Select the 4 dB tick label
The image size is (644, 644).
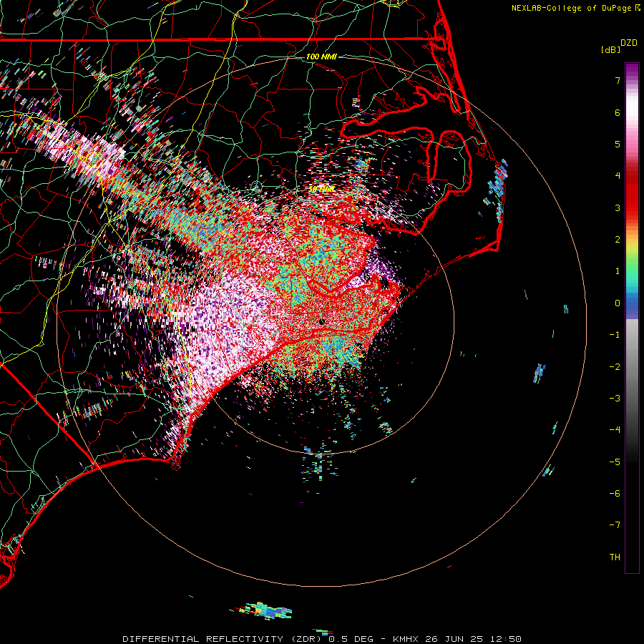(618, 176)
